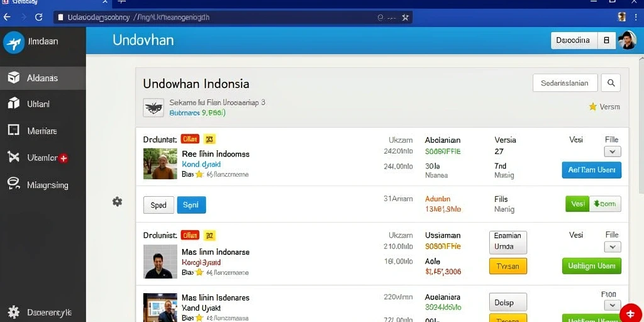The image size is (644, 322).
Task: Click the red plus badge on Ukemlor
Action: pos(64,158)
